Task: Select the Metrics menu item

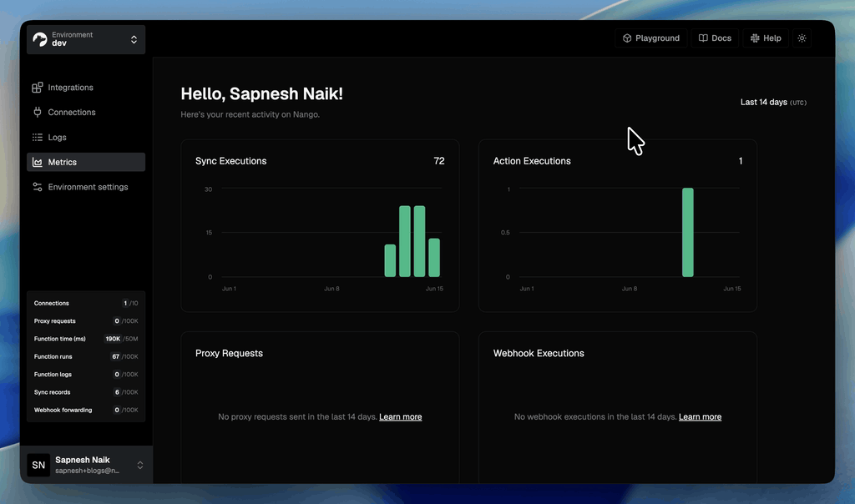Action: (86, 162)
